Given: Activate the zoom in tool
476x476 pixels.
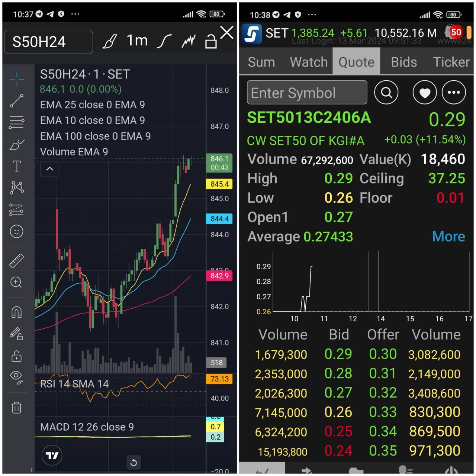Looking at the screenshot, I should [17, 282].
